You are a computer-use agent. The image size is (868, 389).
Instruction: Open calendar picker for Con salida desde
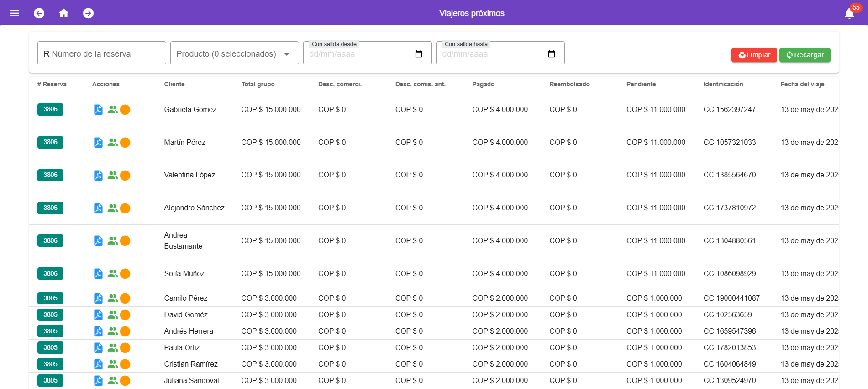pyautogui.click(x=419, y=54)
